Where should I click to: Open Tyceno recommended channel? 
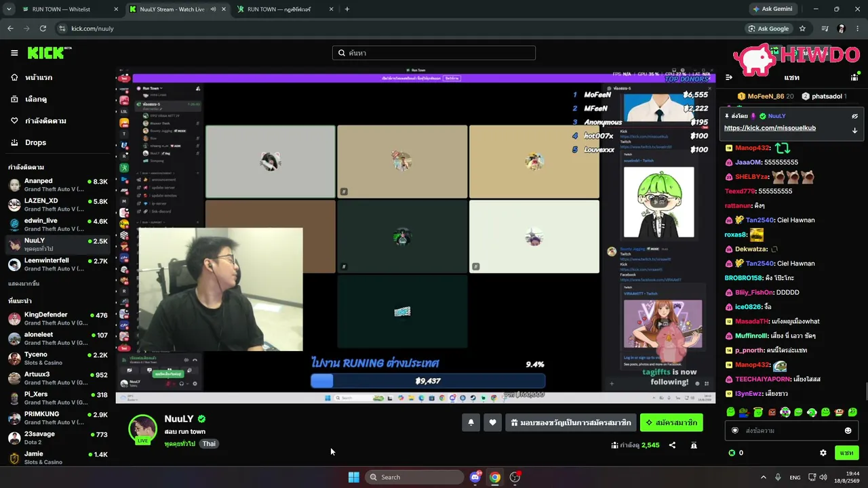pyautogui.click(x=58, y=359)
